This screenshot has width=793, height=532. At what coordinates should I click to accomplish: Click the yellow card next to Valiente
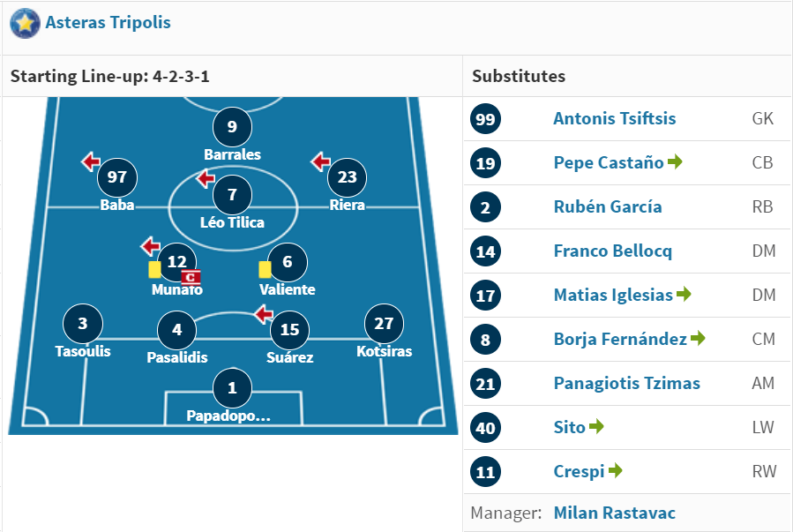tap(265, 270)
